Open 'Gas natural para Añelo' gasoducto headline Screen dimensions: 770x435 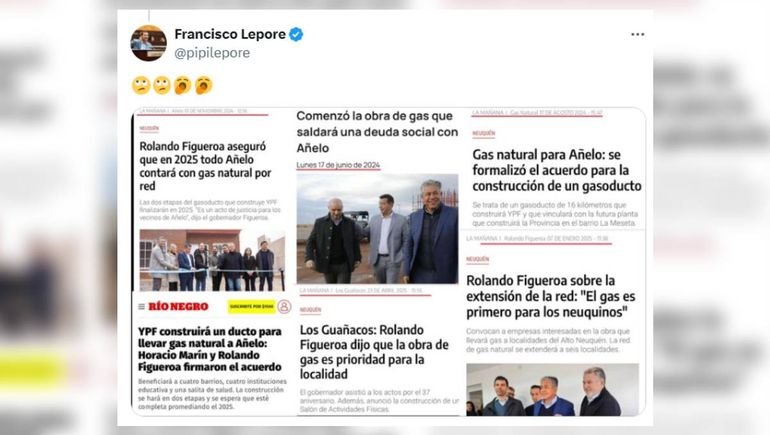coord(557,170)
